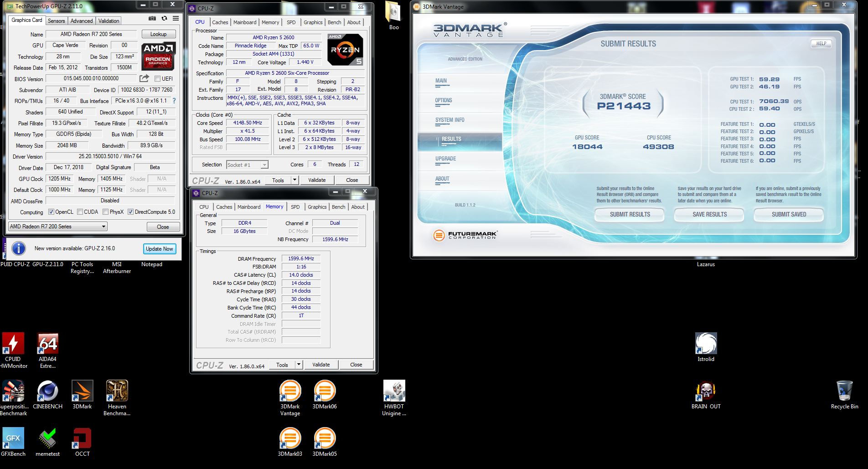
Task: Toggle PhysX checkbox
Action: click(105, 212)
